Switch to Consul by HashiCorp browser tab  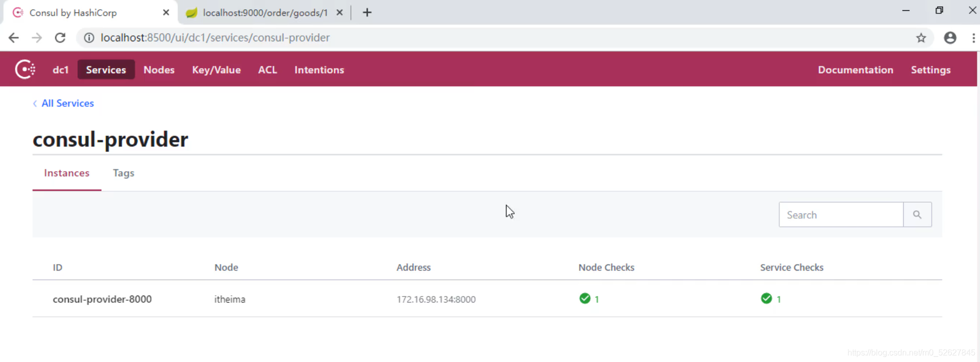pos(90,12)
